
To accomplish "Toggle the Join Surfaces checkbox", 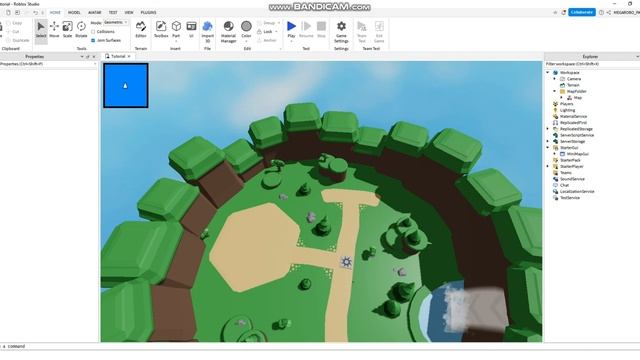I will click(93, 40).
